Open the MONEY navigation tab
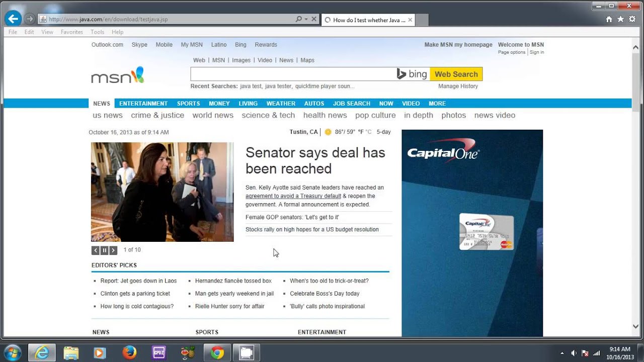Screen dimensions: 644x362 tap(219, 104)
